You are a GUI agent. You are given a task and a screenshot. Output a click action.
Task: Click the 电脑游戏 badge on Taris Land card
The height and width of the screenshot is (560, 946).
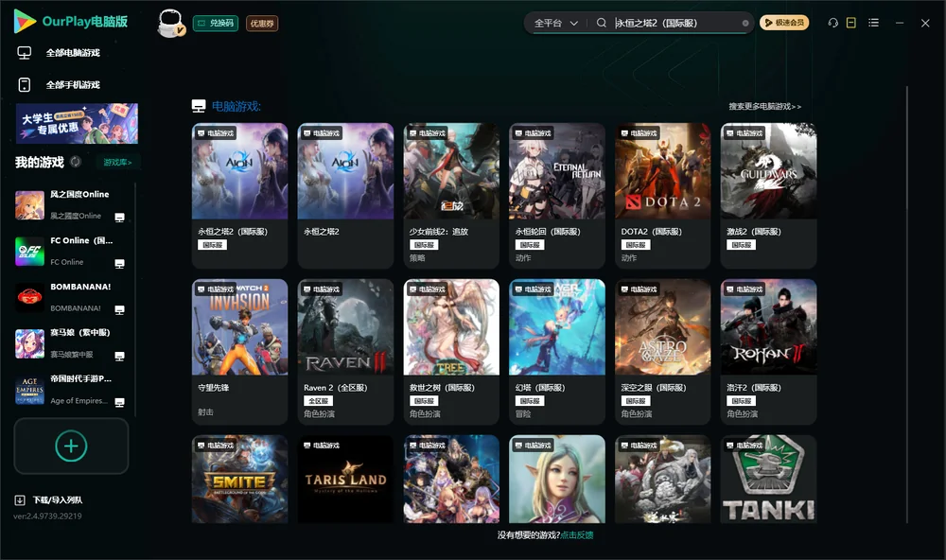[x=321, y=446]
